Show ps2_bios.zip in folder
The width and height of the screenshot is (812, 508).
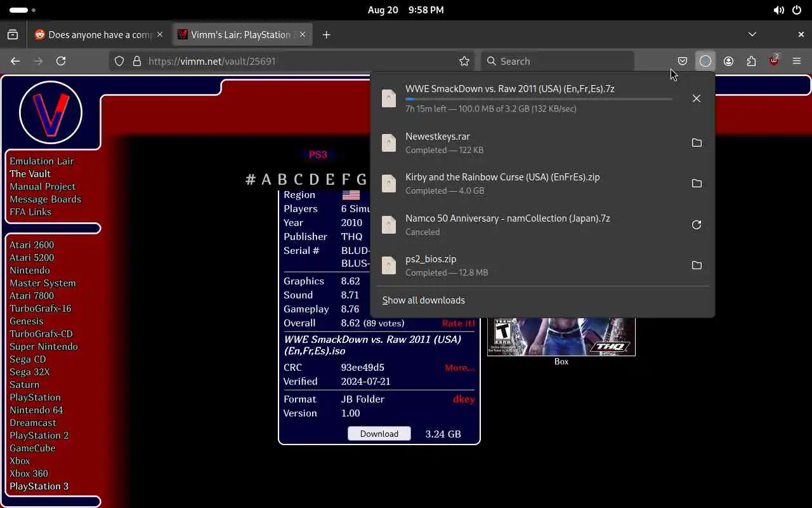[697, 265]
